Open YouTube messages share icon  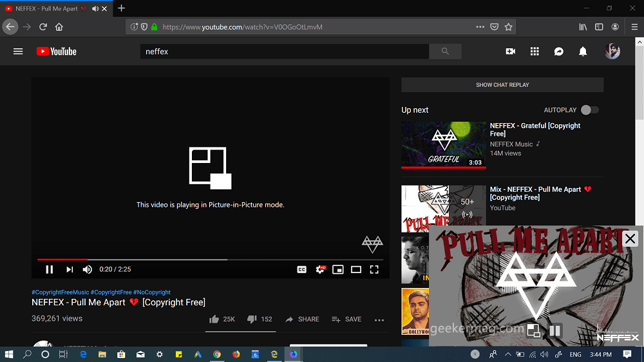pos(558,52)
